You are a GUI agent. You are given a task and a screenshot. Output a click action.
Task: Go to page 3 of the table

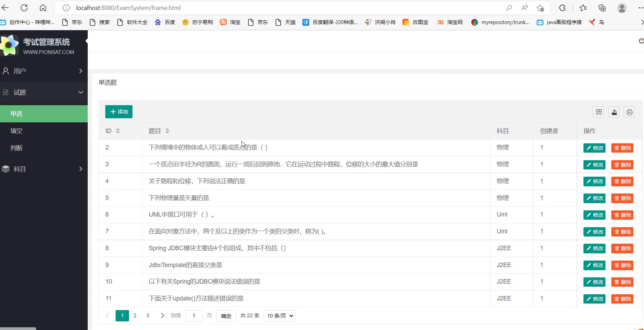coord(148,316)
